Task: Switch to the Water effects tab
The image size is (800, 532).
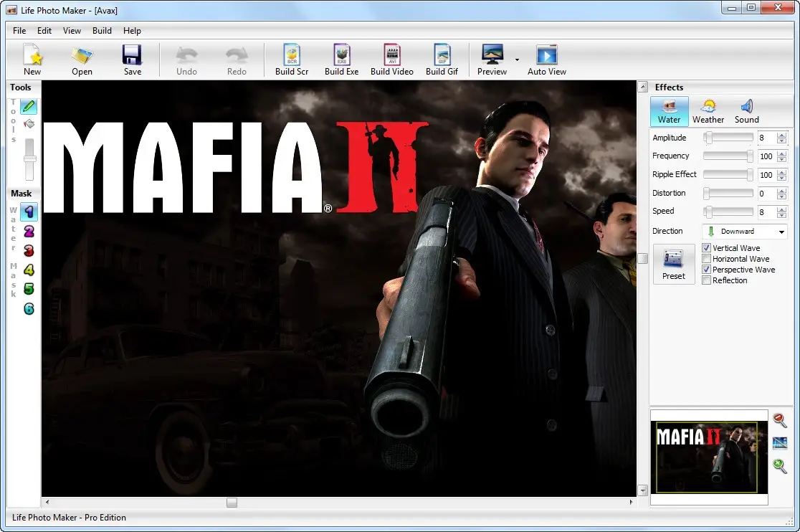Action: coord(669,111)
